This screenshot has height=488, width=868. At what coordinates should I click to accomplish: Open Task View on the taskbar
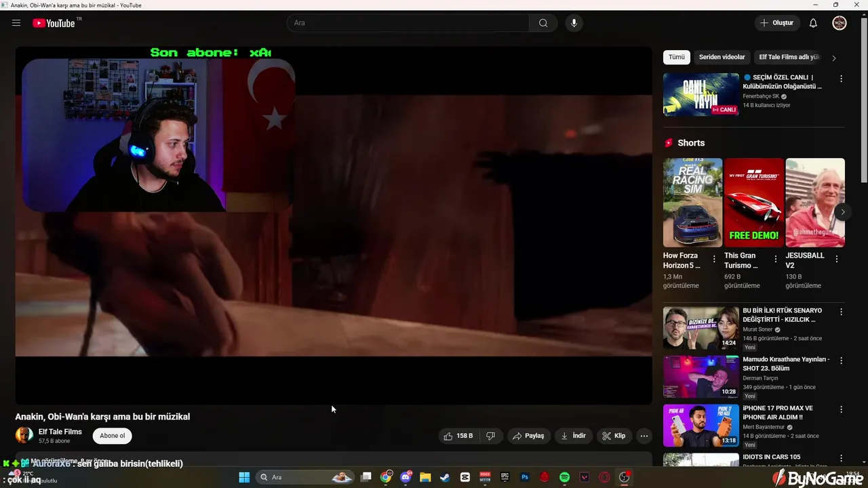point(366,477)
